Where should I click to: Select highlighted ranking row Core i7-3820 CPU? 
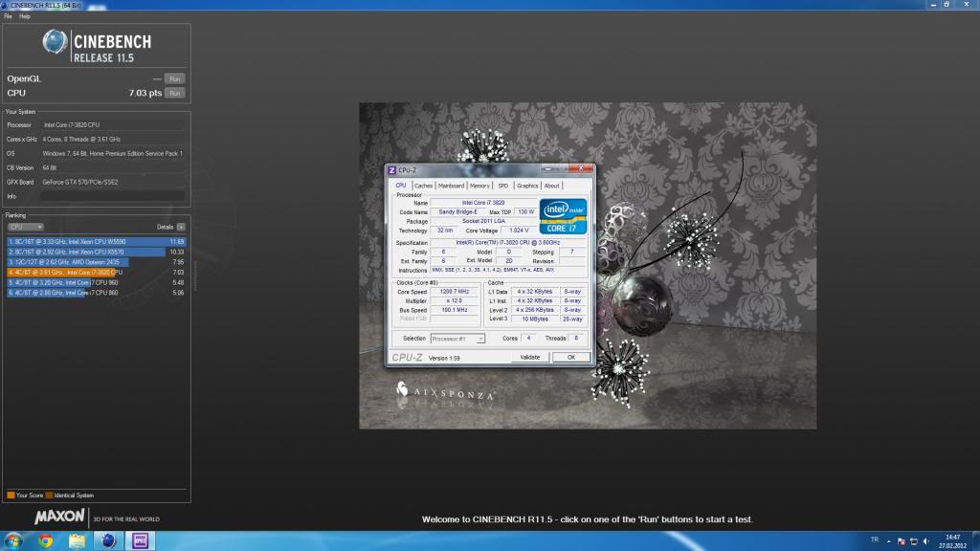point(97,273)
